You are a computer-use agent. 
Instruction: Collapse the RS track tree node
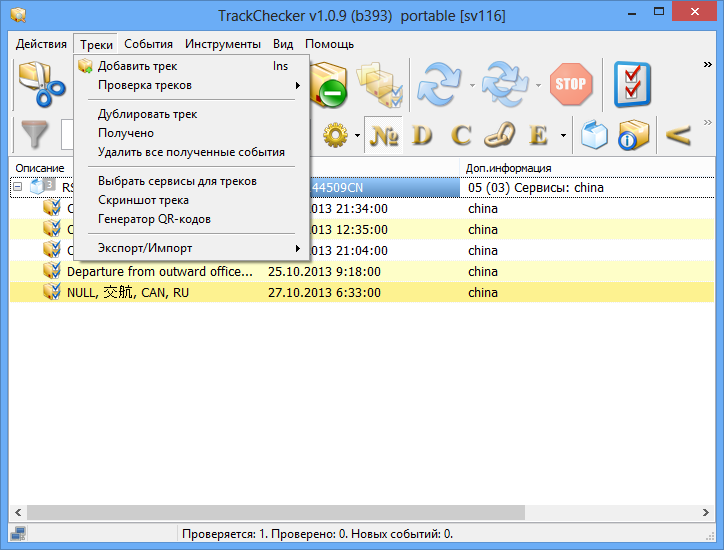17,187
